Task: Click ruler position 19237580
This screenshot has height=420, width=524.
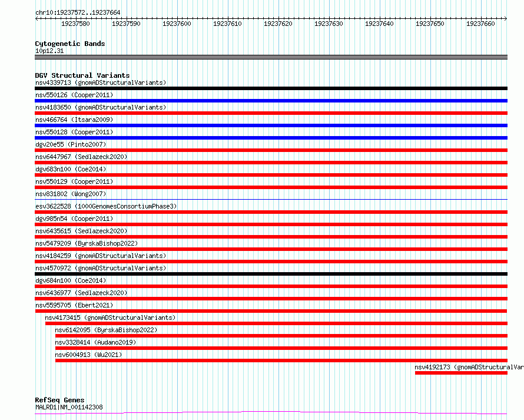Action: coord(75,24)
